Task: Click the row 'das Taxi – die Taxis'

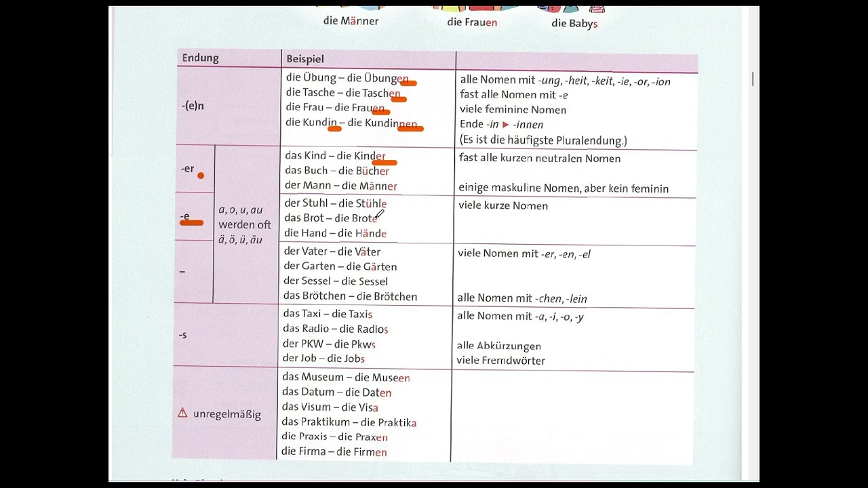Action: [x=328, y=314]
